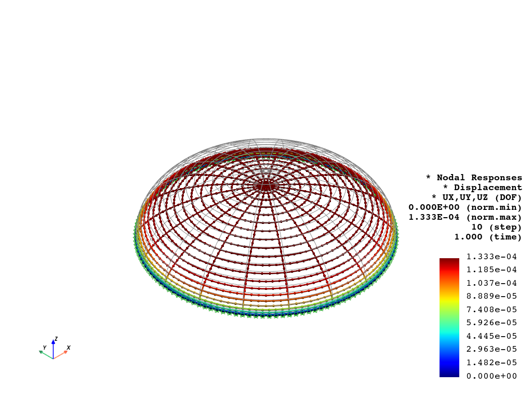Click the displacement color scale bar

[449, 317]
